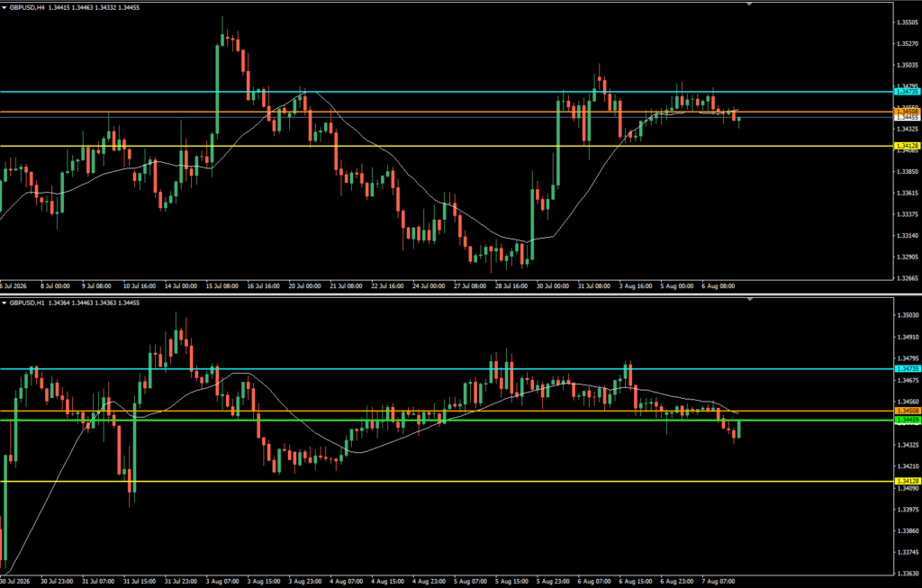Click the chart shift triangle on the H4 chart
Screen dimensions: 922x588
coord(749,5)
